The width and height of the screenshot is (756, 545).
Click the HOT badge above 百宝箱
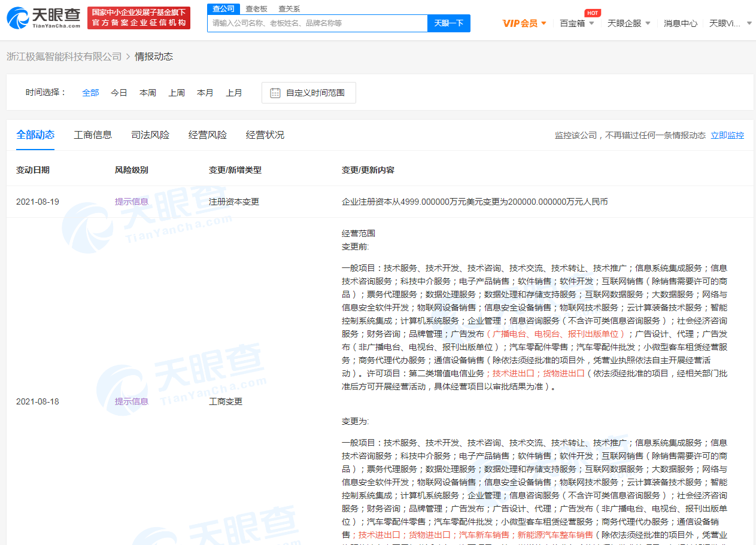pos(592,13)
